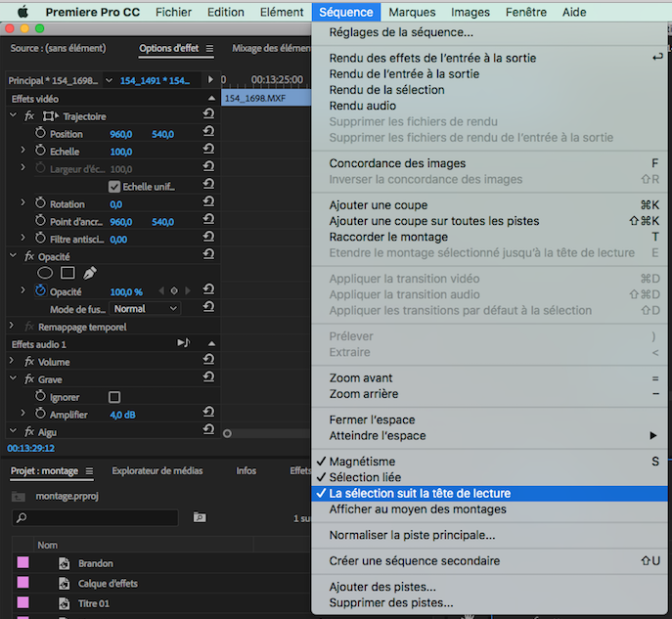This screenshot has height=619, width=672.
Task: Toggle animation stopwatch for Opacité
Action: [x=40, y=290]
